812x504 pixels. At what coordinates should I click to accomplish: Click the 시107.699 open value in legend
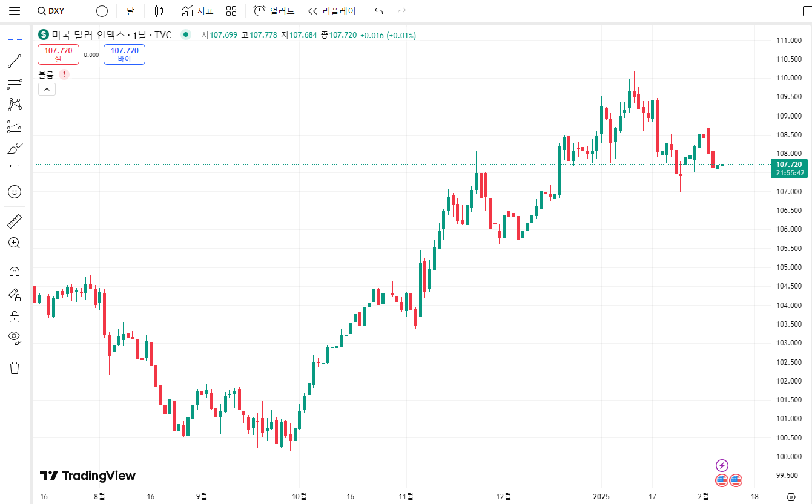[220, 35]
